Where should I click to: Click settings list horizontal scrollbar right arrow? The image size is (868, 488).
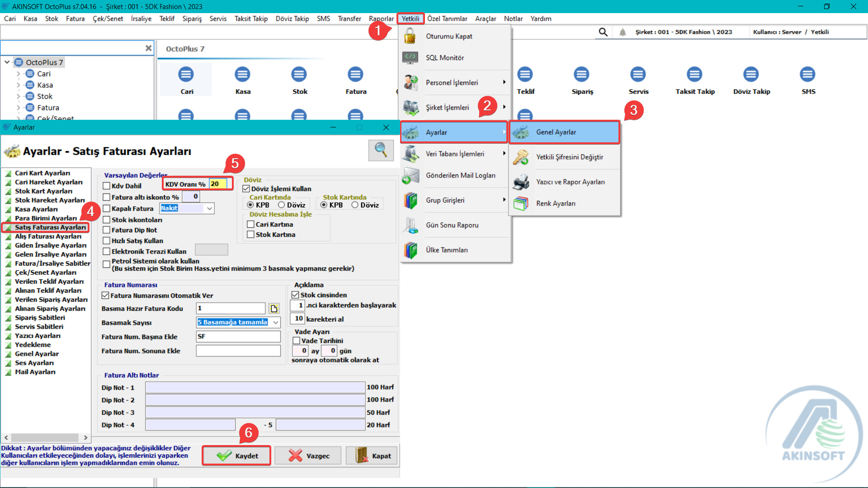click(85, 438)
